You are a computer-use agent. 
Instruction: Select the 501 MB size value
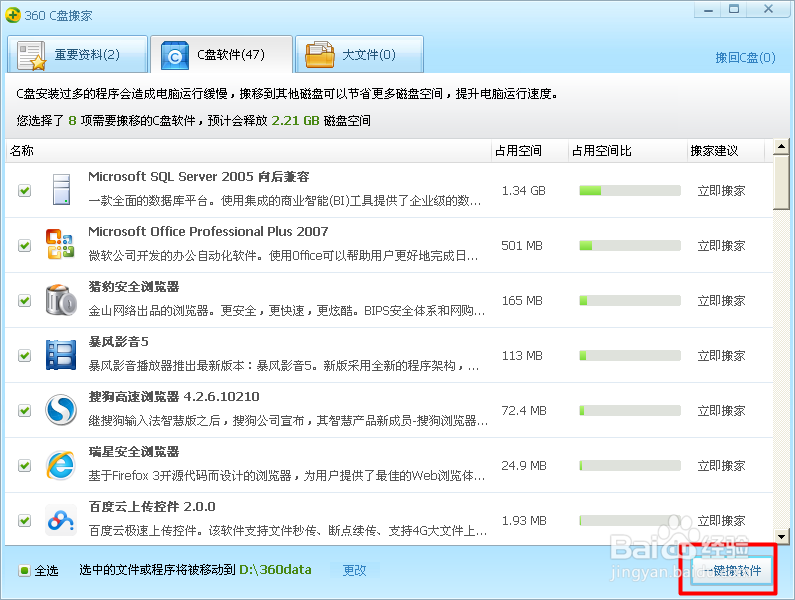coord(522,245)
